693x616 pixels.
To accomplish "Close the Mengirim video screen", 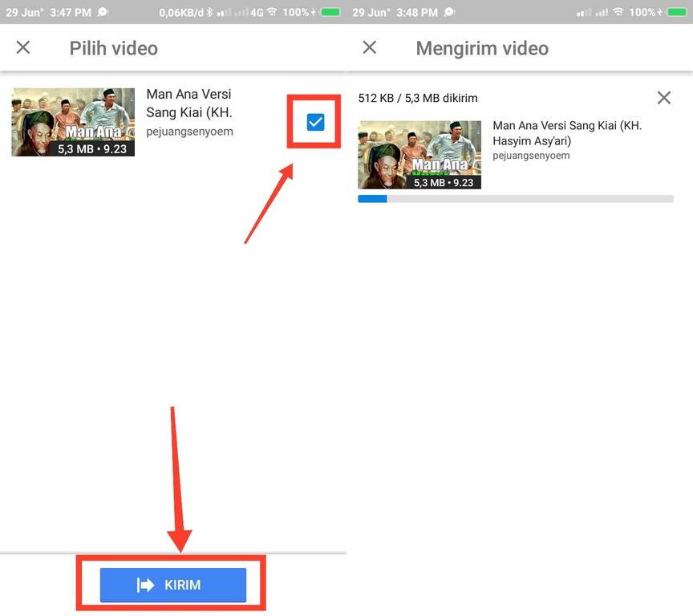I will [x=370, y=47].
